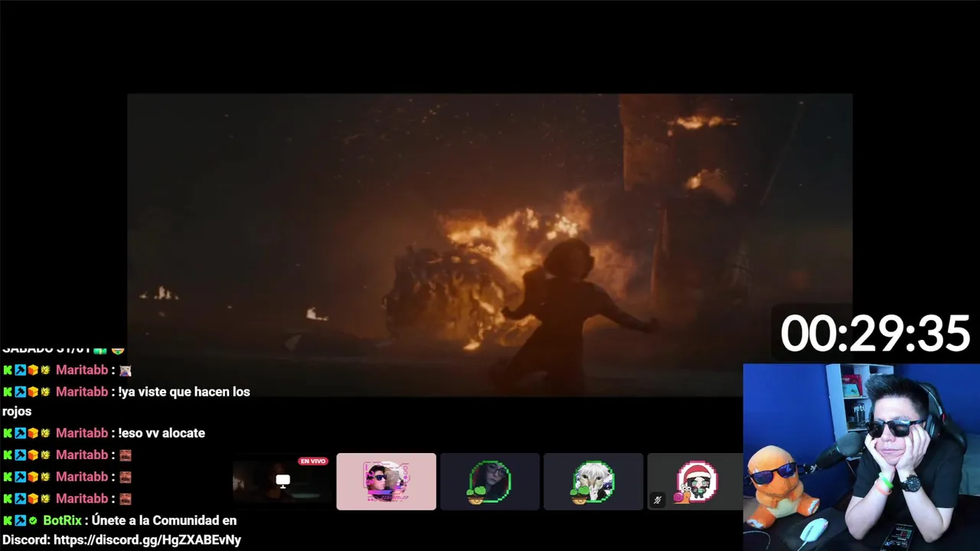Click Maritabb name on '!eso vv alocate' message
Viewport: 980px width, 551px height.
pos(82,433)
